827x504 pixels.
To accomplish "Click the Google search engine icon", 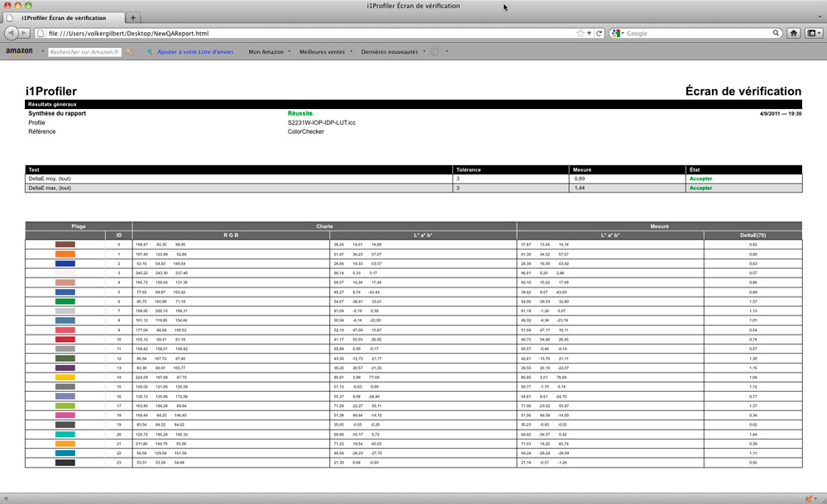I will click(615, 33).
